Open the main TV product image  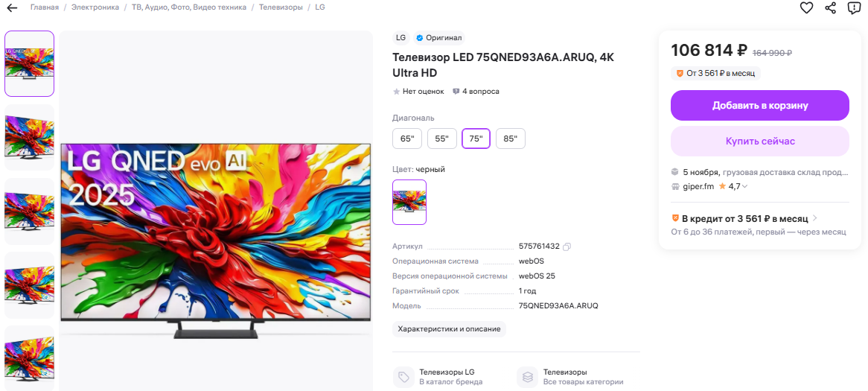coord(215,241)
